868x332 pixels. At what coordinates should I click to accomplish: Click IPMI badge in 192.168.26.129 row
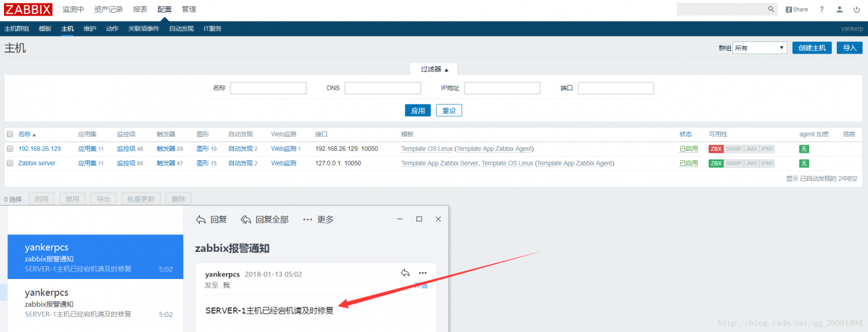[766, 149]
